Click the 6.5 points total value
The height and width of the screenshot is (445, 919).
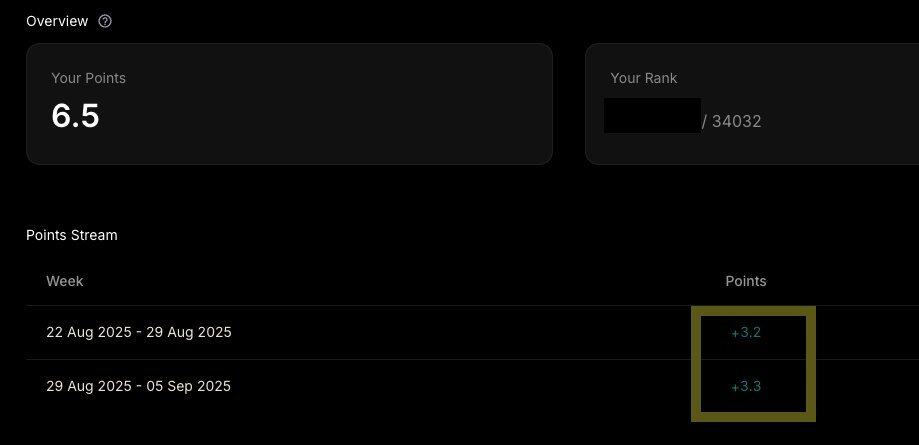[75, 116]
